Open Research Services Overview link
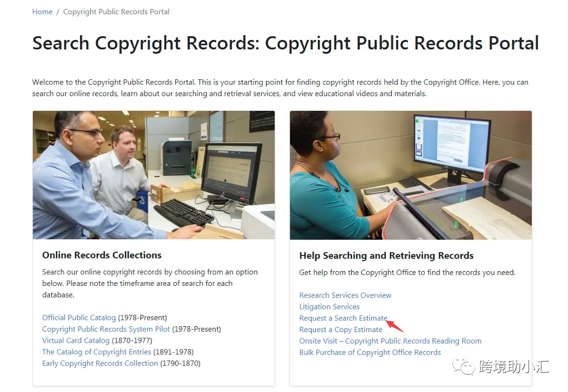Screen dimensions: 568x392 click(345, 295)
